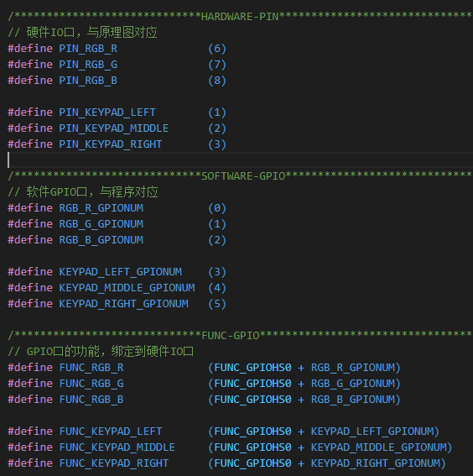Click FUNC_GPIOHS0 in the FUNC_RGB_G line
The image size is (473, 476).
(x=252, y=384)
